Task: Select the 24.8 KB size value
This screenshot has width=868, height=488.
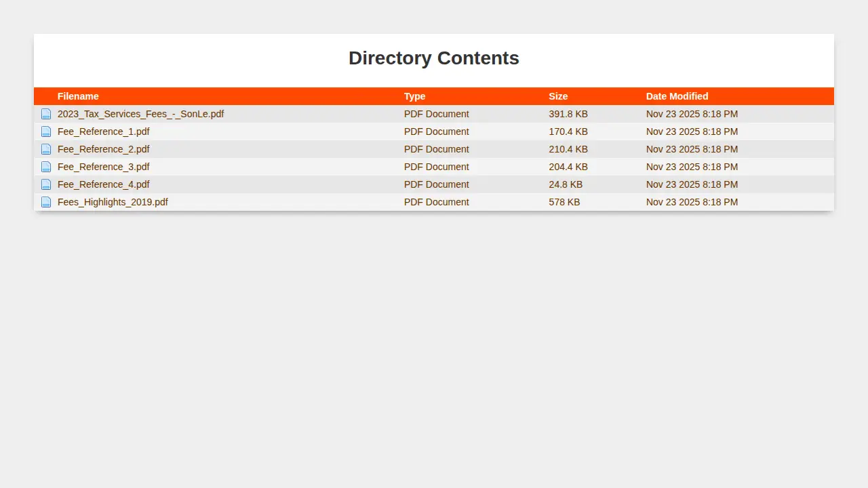Action: [566, 184]
